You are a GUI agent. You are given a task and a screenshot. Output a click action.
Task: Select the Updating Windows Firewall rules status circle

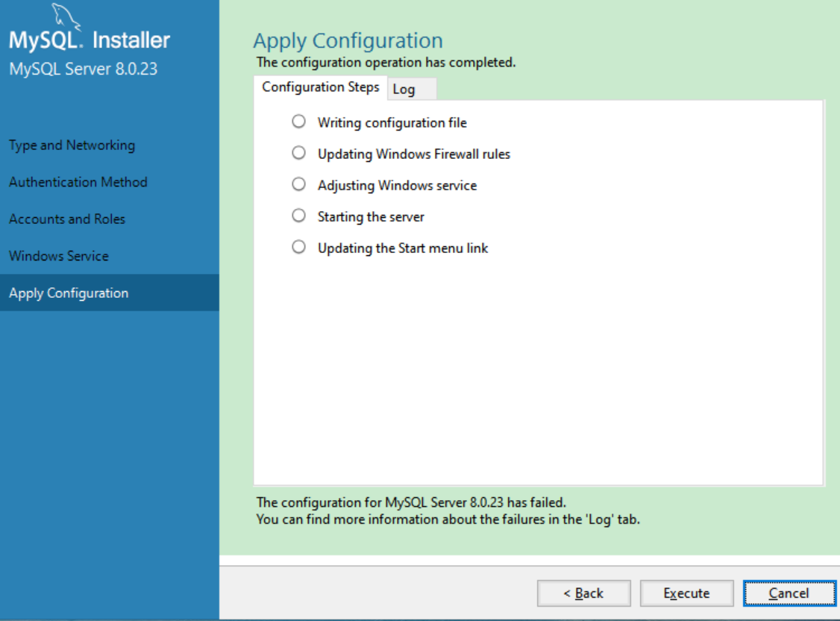[299, 153]
